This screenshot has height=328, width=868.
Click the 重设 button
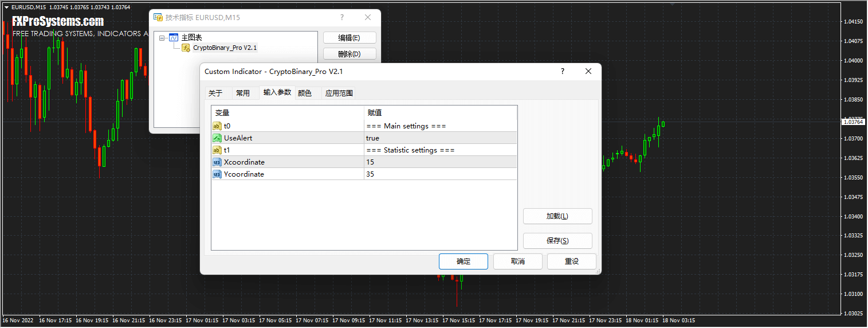(x=572, y=261)
